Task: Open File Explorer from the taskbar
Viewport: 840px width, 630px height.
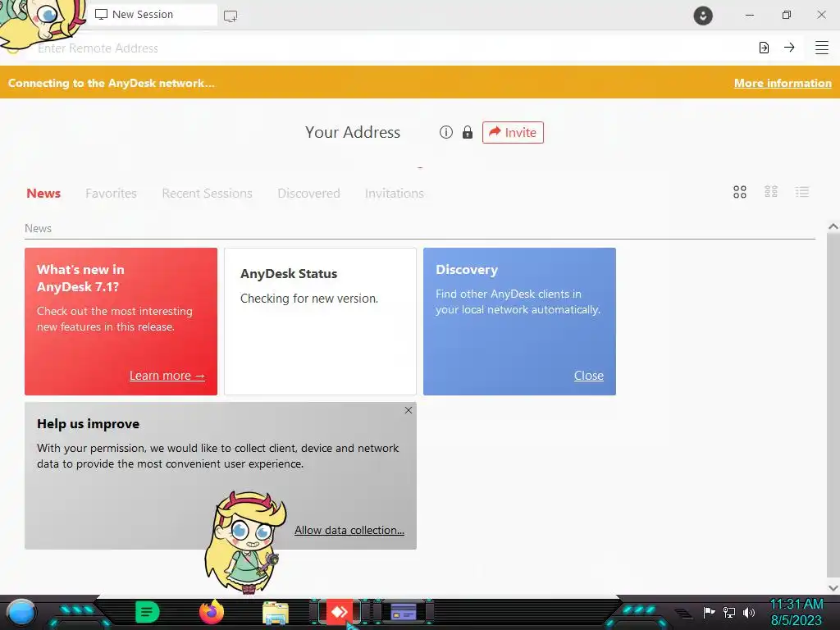Action: tap(276, 612)
